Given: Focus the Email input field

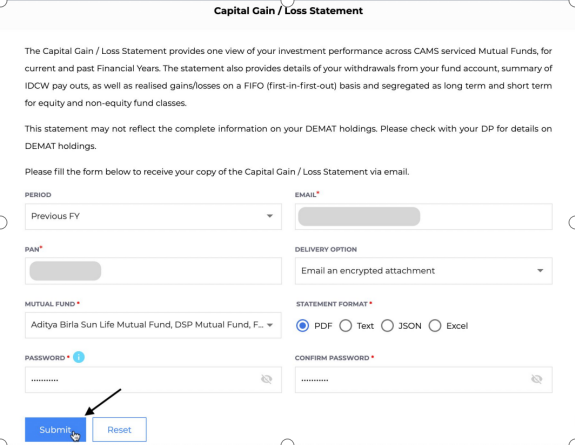Looking at the screenshot, I should [424, 216].
